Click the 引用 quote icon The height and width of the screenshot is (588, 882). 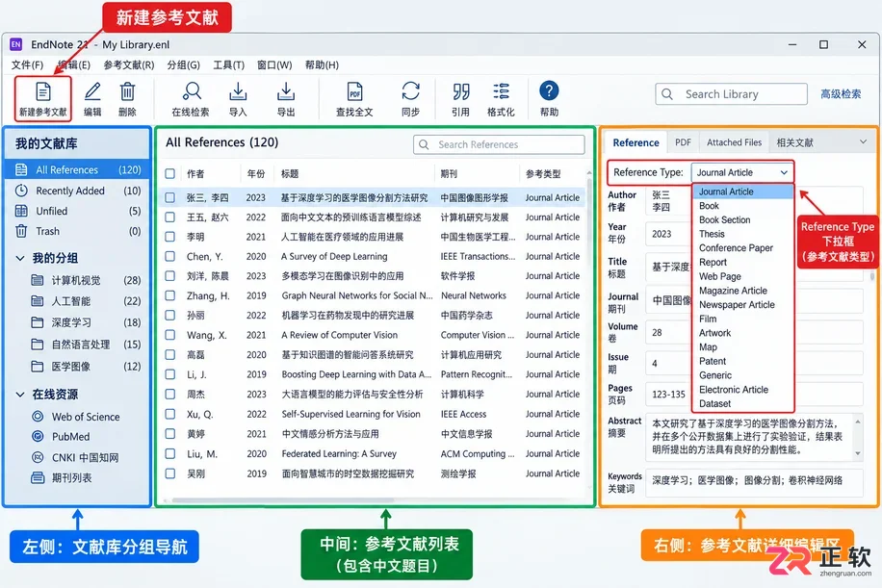click(x=461, y=91)
